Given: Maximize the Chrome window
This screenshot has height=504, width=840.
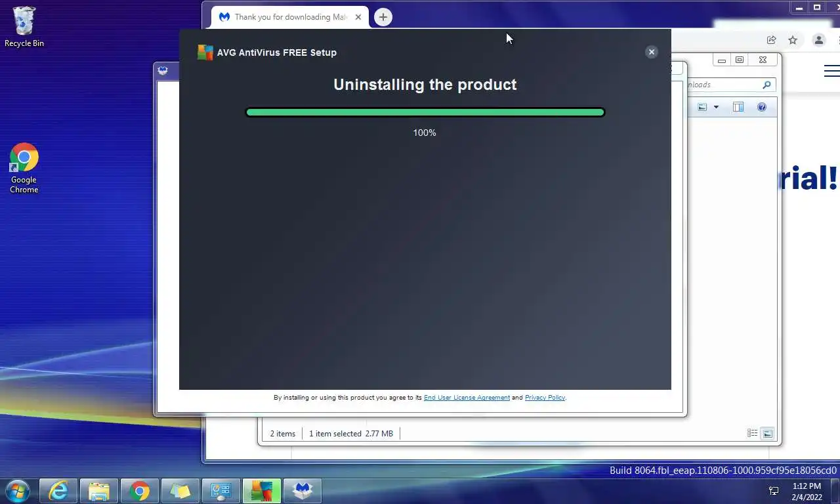Looking at the screenshot, I should [817, 8].
